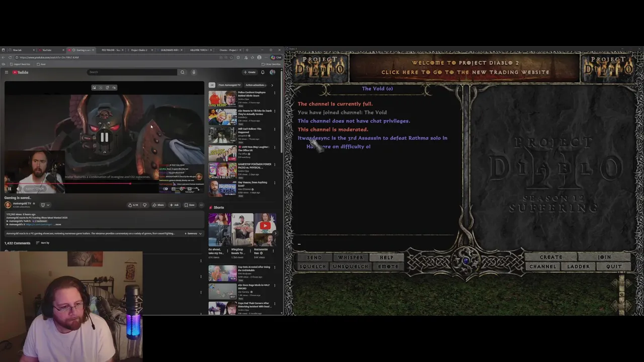Send the chat message in Project Diablo 2
The width and height of the screenshot is (644, 362).
314,257
